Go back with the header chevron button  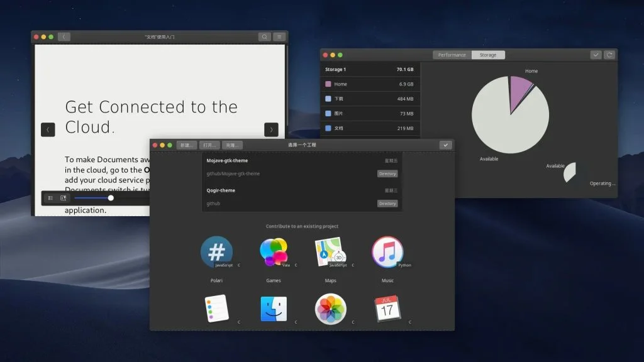pos(64,37)
